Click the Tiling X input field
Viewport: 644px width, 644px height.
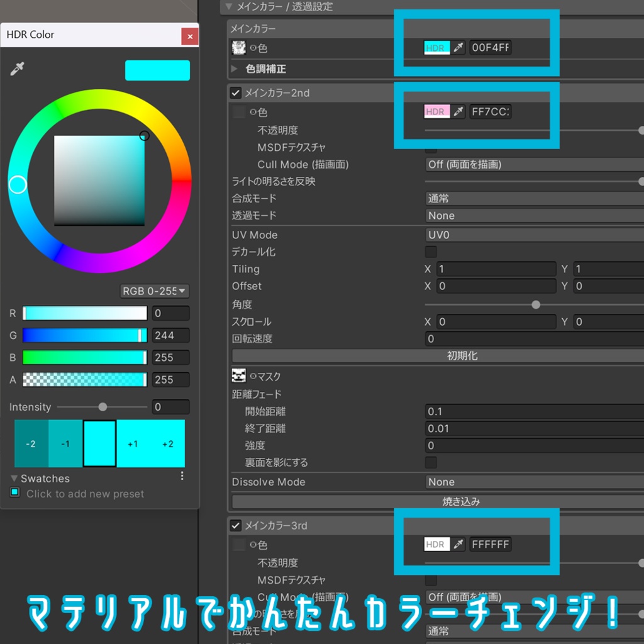(x=496, y=269)
